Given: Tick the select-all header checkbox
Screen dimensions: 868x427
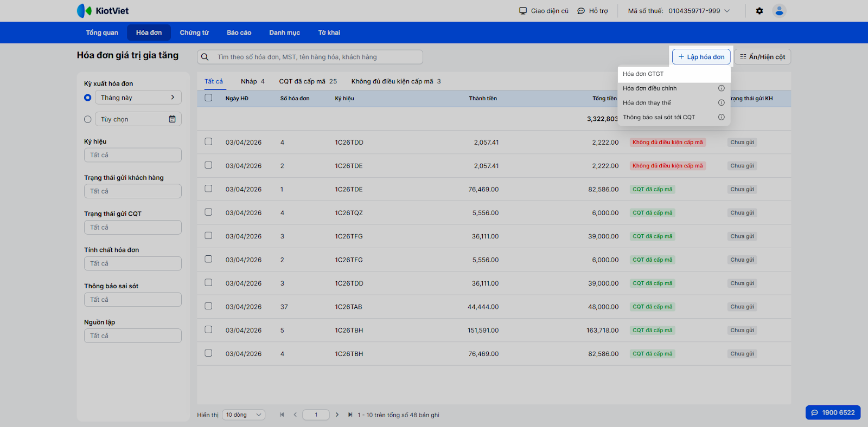Looking at the screenshot, I should [x=208, y=98].
